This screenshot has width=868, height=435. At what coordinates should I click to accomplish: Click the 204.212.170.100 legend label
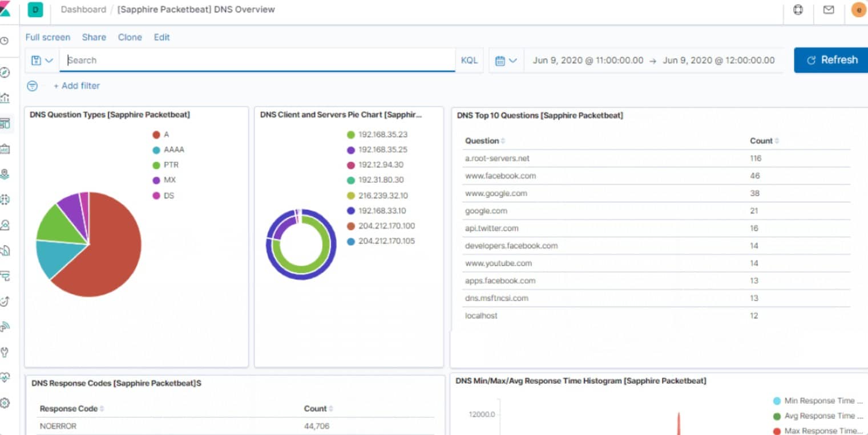pyautogui.click(x=386, y=226)
